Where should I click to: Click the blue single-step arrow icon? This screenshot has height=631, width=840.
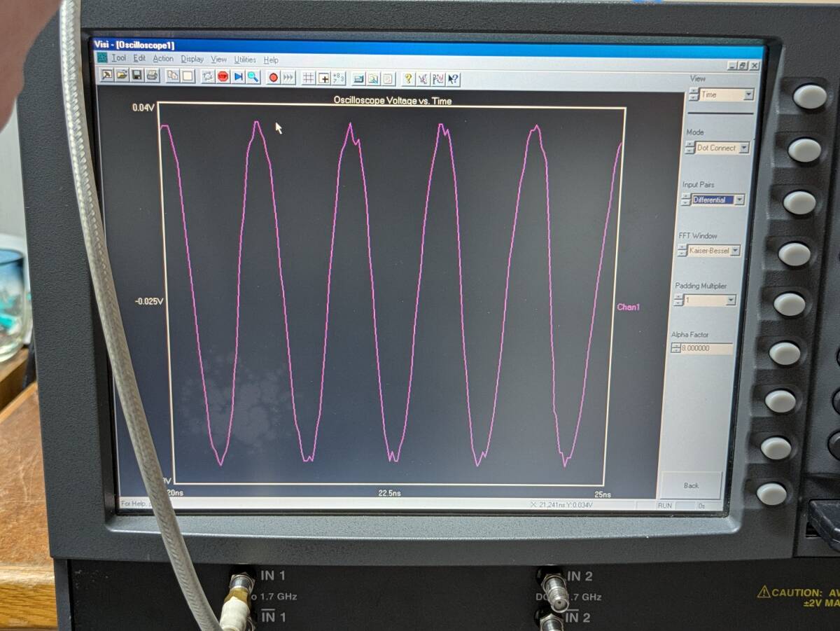coord(239,77)
